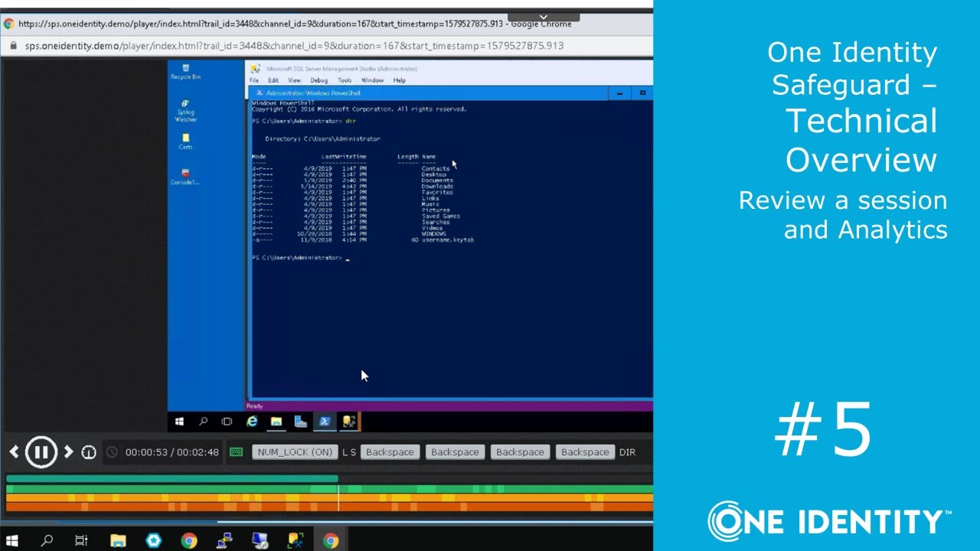Click the Administrator: Windows PowerShell title bar
The image size is (980, 551).
coord(429,93)
